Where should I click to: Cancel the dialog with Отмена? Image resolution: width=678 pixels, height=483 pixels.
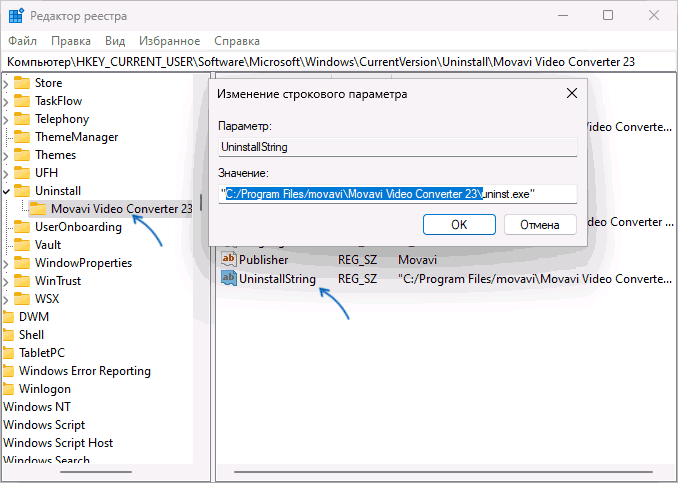click(540, 225)
